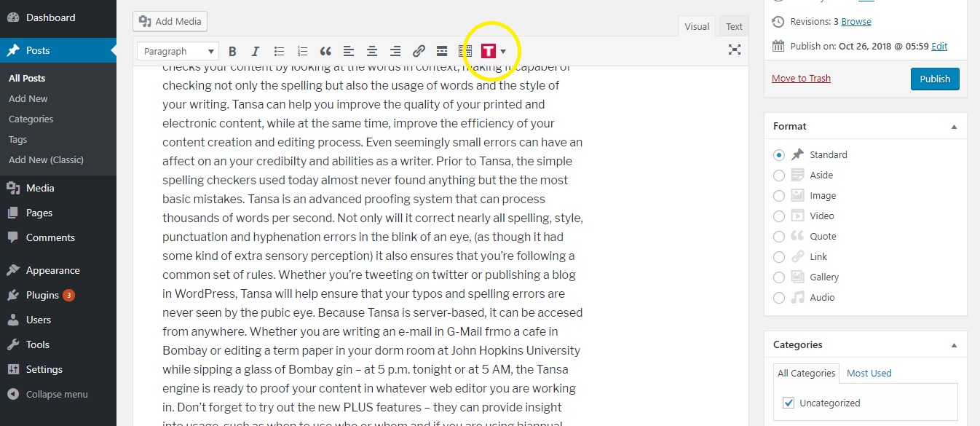This screenshot has height=426, width=980.
Task: Switch to Most Used categories tab
Action: [869, 373]
